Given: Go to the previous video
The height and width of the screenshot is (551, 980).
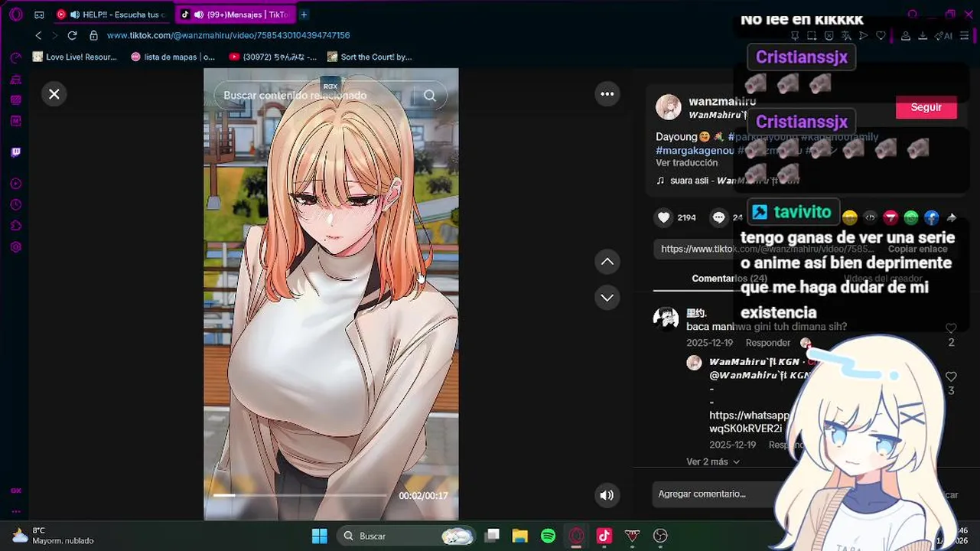Looking at the screenshot, I should tap(607, 262).
